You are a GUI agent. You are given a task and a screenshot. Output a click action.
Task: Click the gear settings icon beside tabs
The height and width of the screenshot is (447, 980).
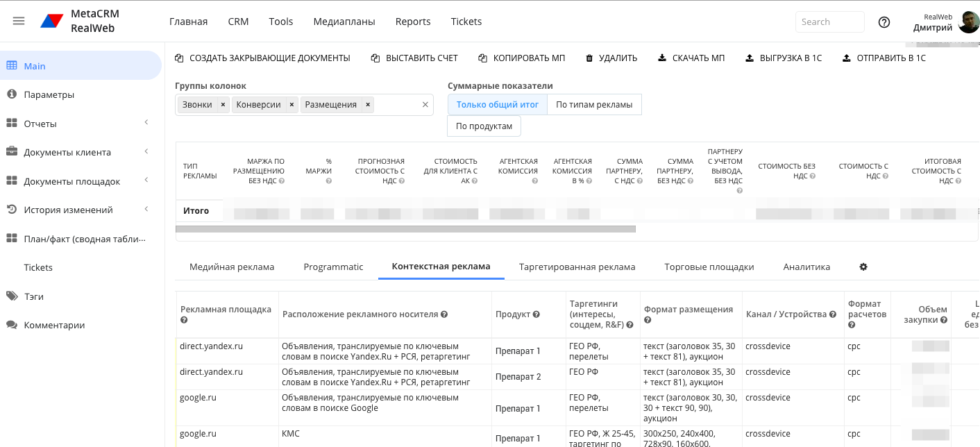863,267
